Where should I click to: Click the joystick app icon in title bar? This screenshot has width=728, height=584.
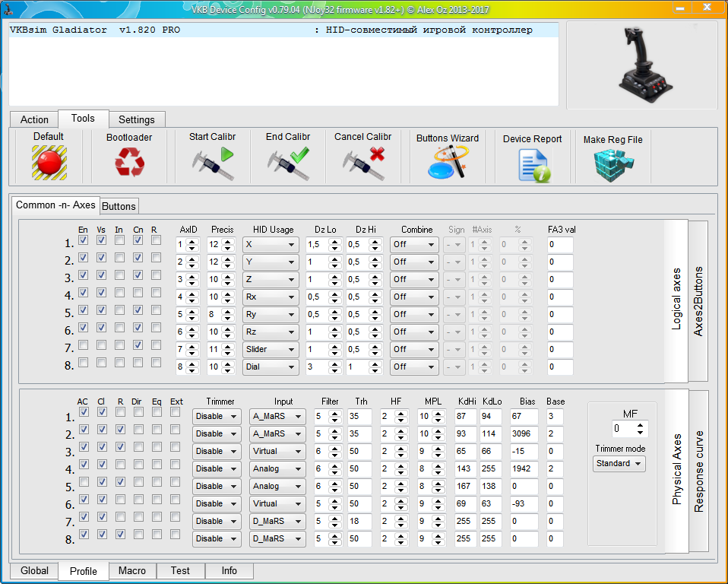tap(8, 9)
